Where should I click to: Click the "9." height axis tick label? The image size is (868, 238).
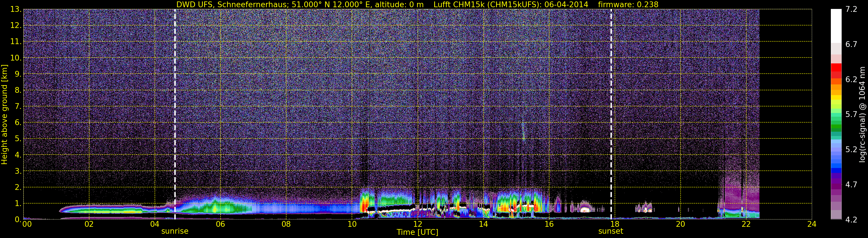(18, 74)
